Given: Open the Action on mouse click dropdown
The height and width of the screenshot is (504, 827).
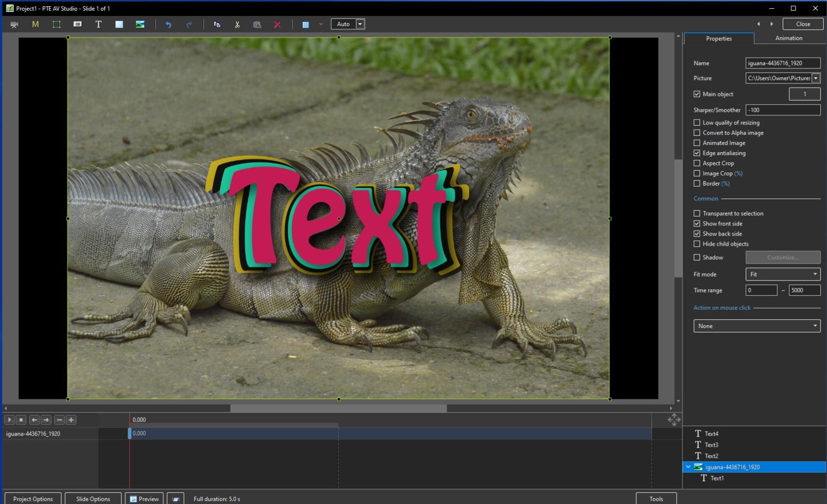Looking at the screenshot, I should pyautogui.click(x=757, y=326).
